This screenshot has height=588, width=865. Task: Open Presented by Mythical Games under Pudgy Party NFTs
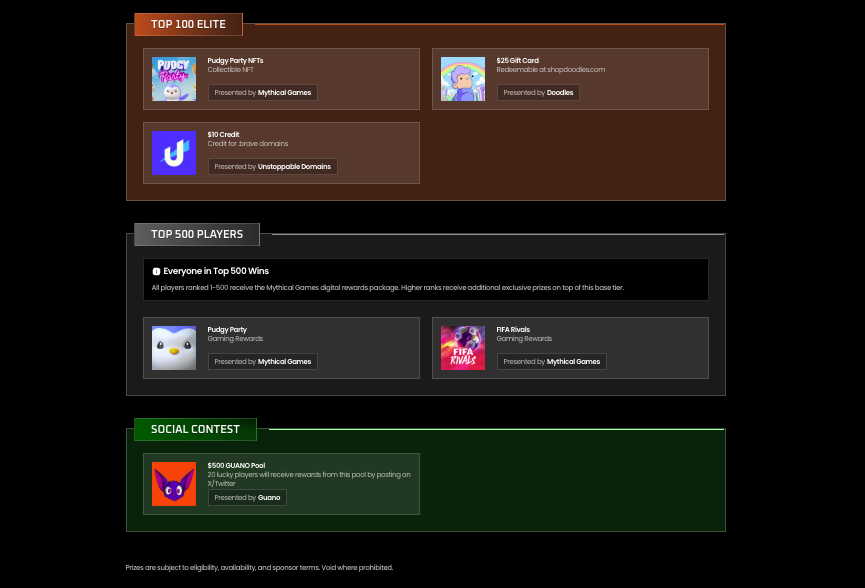[x=263, y=93]
